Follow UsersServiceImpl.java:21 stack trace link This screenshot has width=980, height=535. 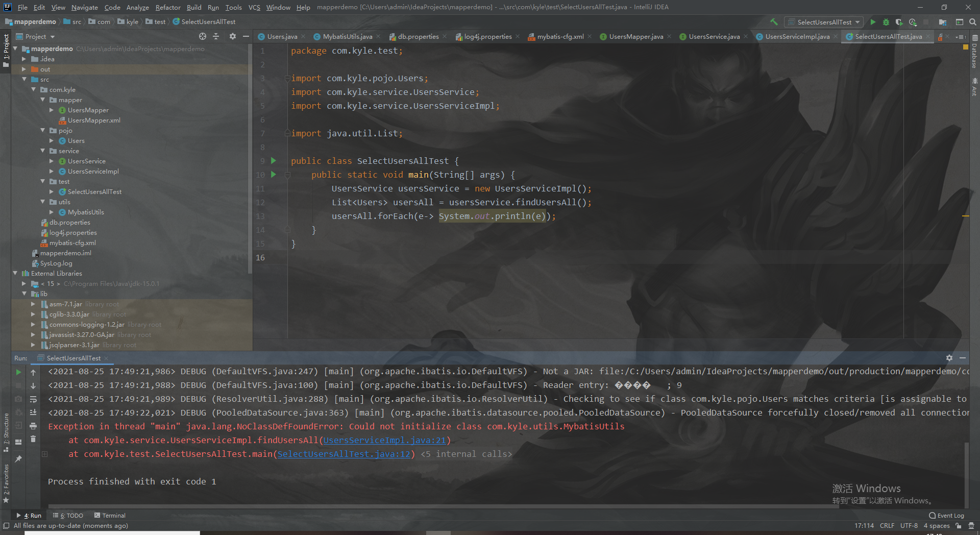click(385, 440)
